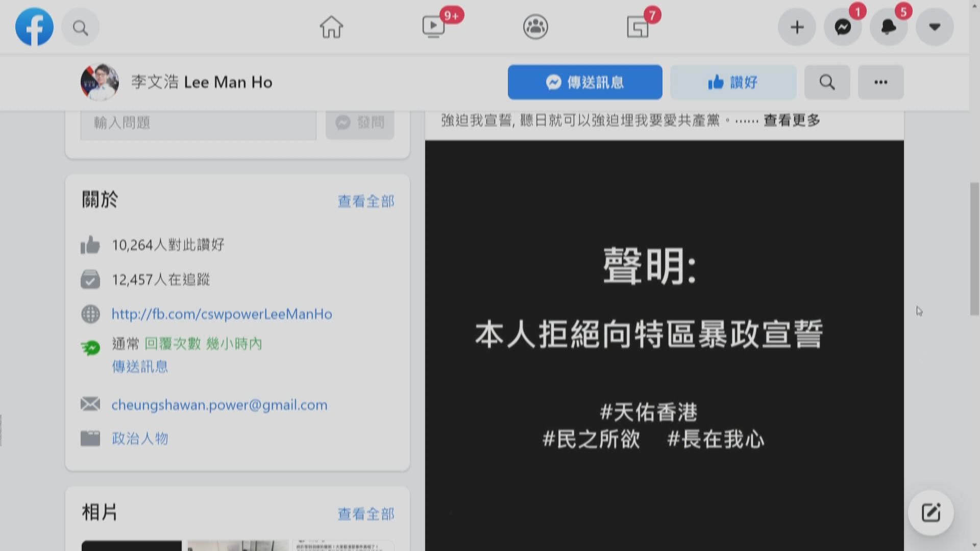Click the 傳送訊息 message button
Screen dimensions: 980x551
(585, 82)
